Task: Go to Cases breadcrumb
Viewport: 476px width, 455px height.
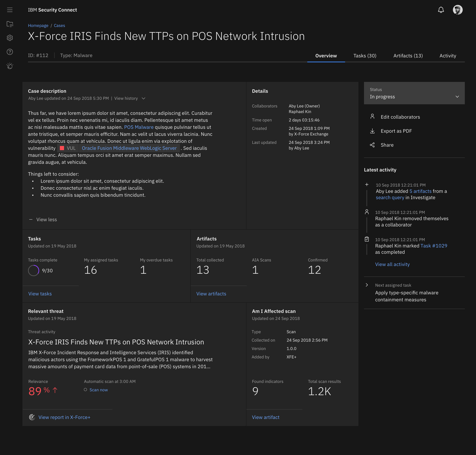Action: click(59, 26)
